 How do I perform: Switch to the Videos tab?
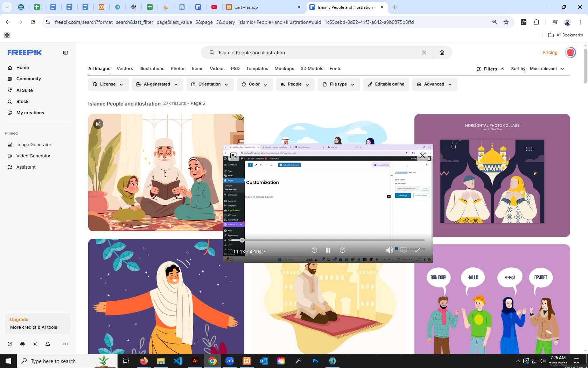[217, 69]
